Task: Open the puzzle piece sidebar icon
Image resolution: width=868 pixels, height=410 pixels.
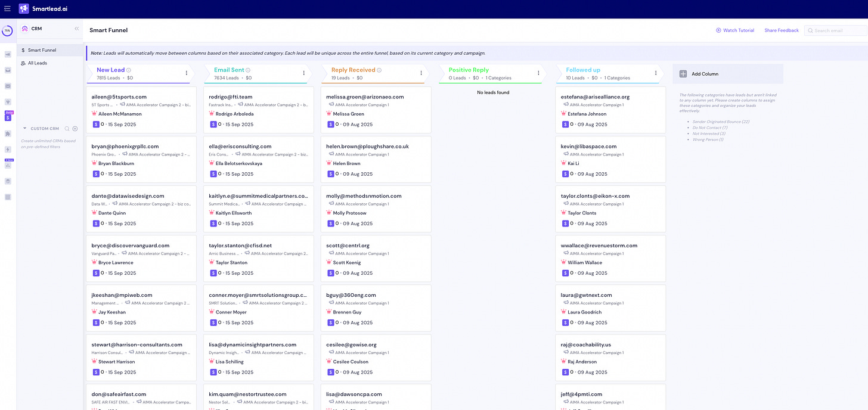Action: (x=8, y=133)
